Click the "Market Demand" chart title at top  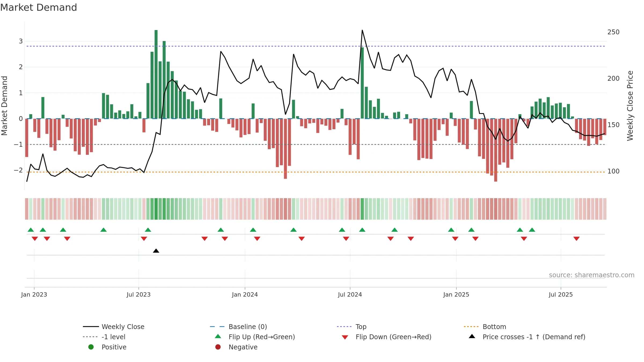click(39, 8)
